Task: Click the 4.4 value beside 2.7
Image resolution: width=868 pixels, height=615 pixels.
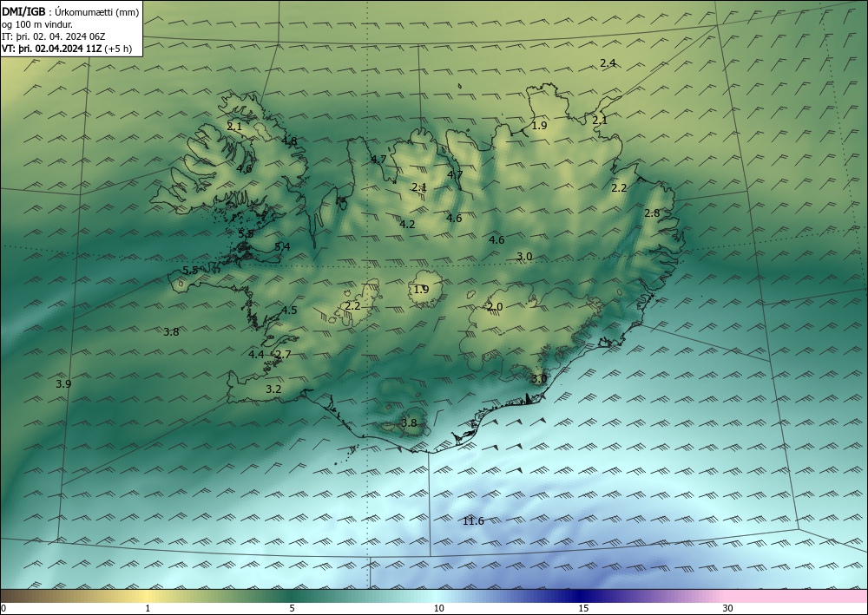Action: (x=256, y=355)
